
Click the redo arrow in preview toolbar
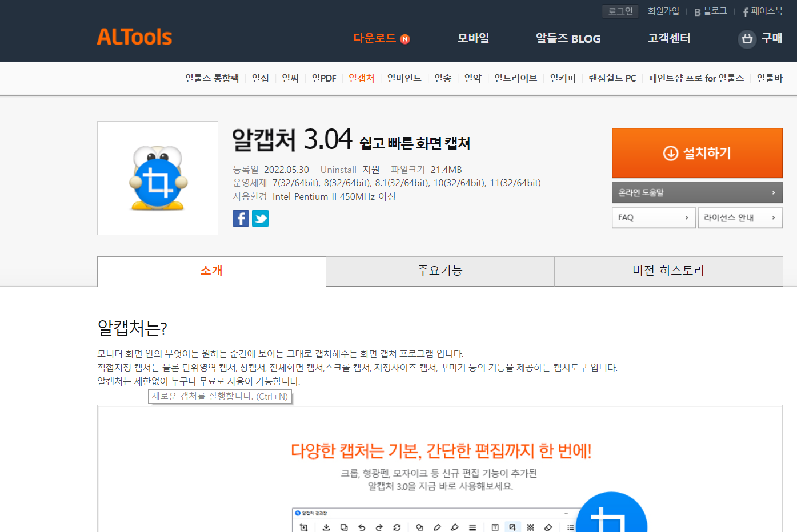[x=379, y=527]
